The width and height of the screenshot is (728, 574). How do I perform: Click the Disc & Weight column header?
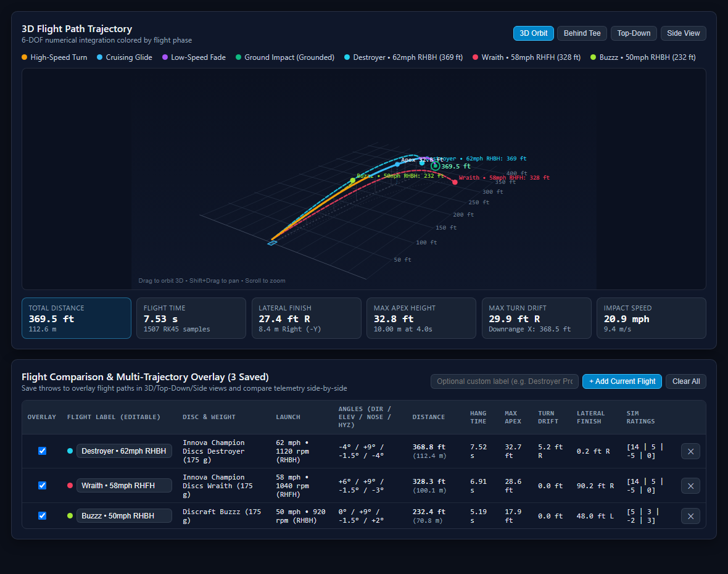click(x=209, y=417)
